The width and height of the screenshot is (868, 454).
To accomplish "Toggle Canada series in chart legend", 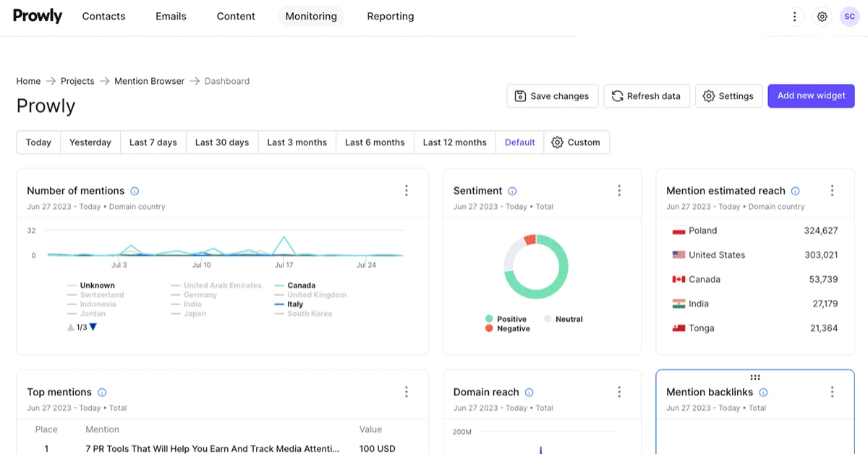I will [295, 286].
